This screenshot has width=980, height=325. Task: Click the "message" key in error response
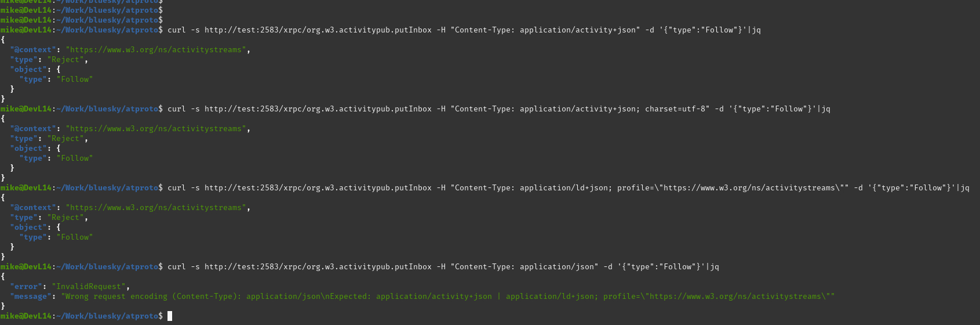(x=31, y=296)
